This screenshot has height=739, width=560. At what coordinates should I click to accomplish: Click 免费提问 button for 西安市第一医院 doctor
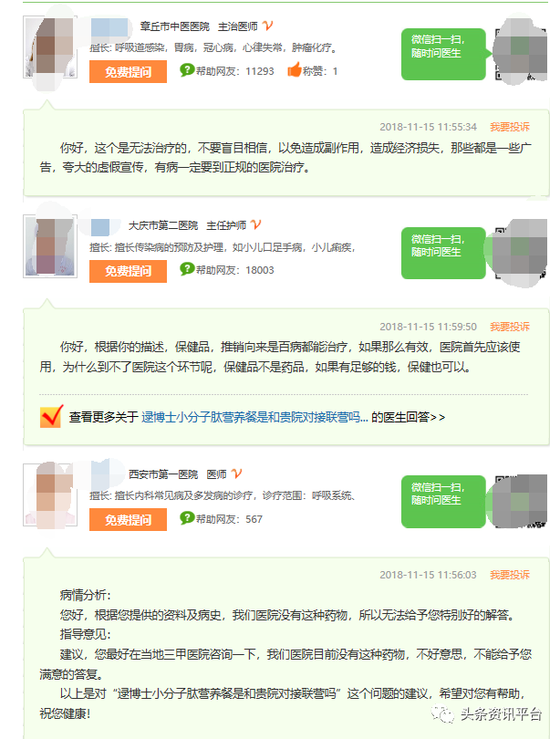[128, 520]
